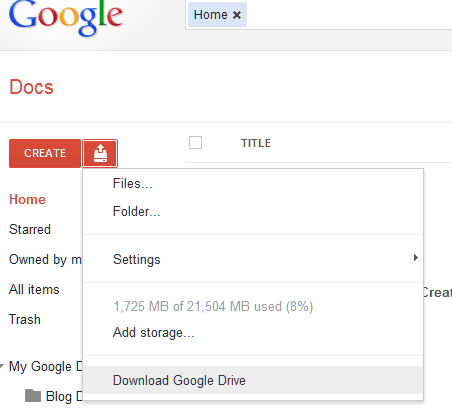Click the Google logo
The width and height of the screenshot is (452, 413).
click(x=66, y=17)
